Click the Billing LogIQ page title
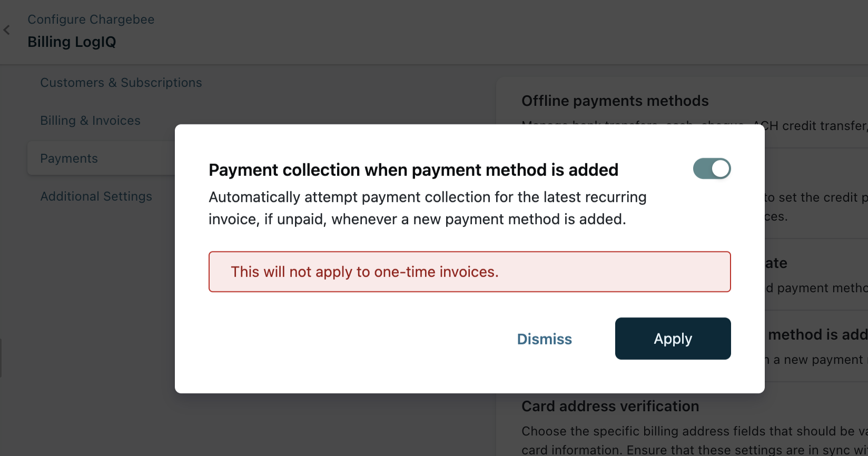The height and width of the screenshot is (456, 868). click(x=72, y=42)
